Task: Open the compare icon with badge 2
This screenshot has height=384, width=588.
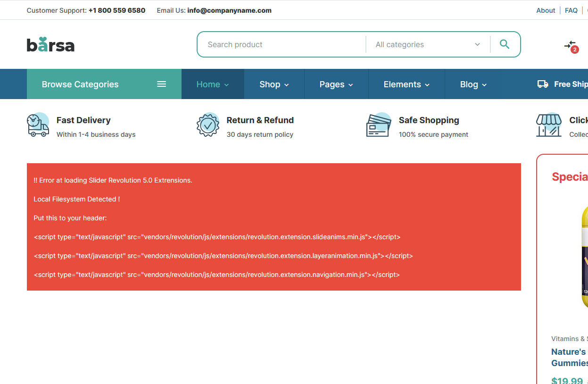Action: coord(570,45)
